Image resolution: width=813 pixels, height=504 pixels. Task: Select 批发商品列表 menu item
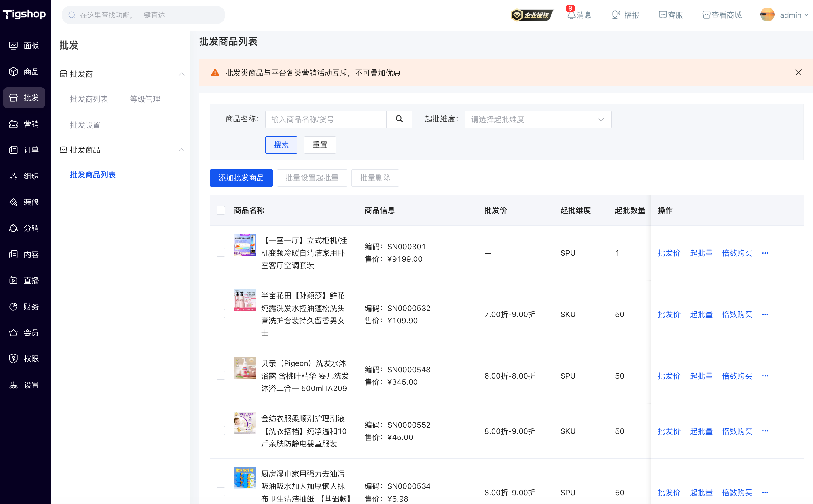pyautogui.click(x=93, y=175)
